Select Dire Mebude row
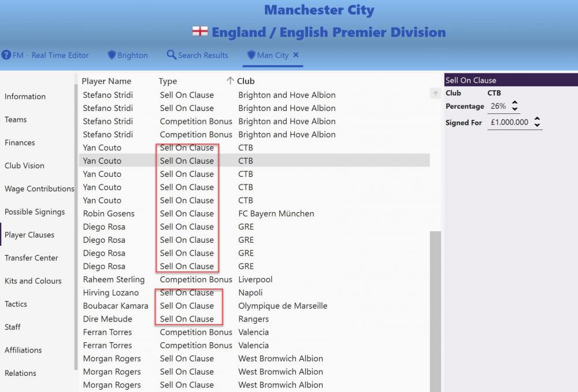The width and height of the screenshot is (578, 392). (254, 319)
